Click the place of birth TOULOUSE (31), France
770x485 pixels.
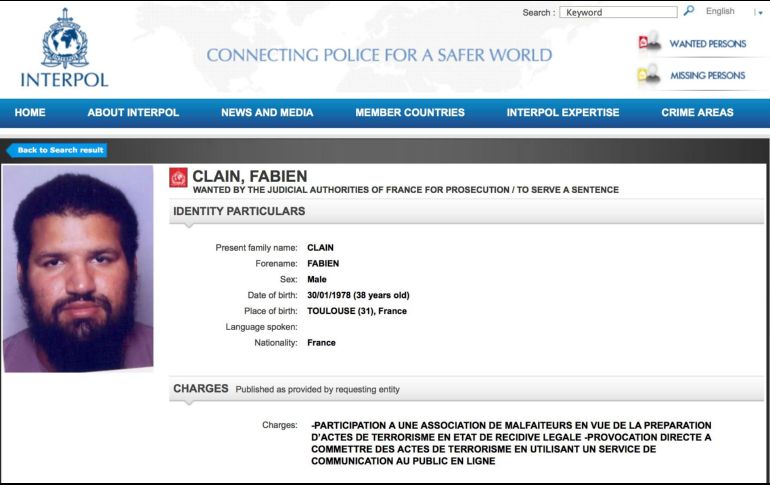pos(357,311)
